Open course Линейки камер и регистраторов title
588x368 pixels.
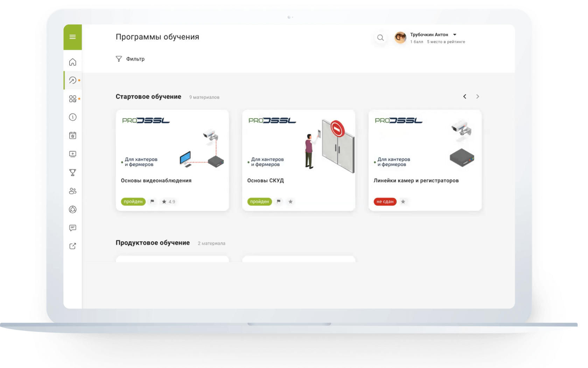pyautogui.click(x=416, y=180)
